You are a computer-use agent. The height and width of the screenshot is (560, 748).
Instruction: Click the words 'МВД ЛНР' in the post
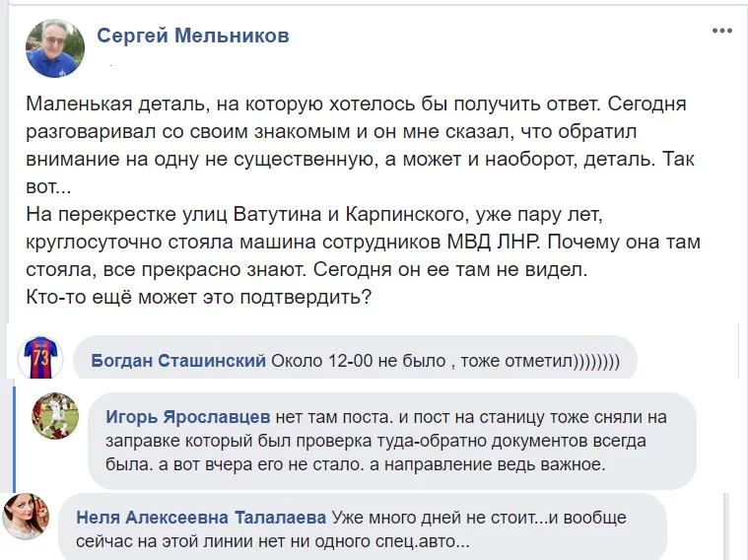(x=493, y=243)
